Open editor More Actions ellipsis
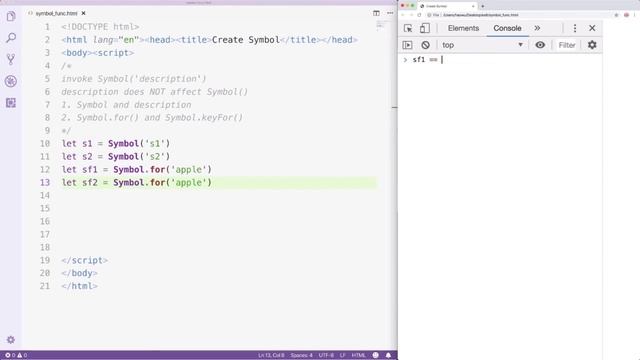Image resolution: width=640 pixels, height=360 pixels. (390, 13)
